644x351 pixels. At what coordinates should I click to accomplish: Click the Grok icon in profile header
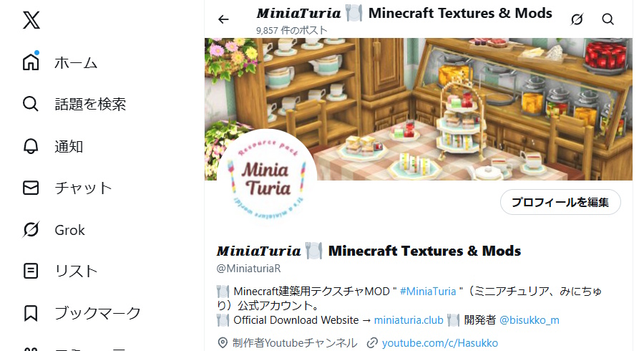tap(577, 19)
